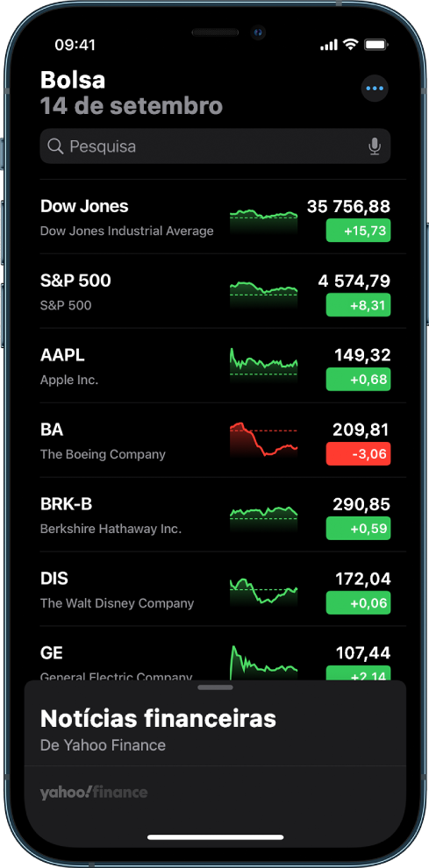Image resolution: width=429 pixels, height=868 pixels.
Task: Select The Walt Disney Company row
Action: pyautogui.click(x=215, y=590)
